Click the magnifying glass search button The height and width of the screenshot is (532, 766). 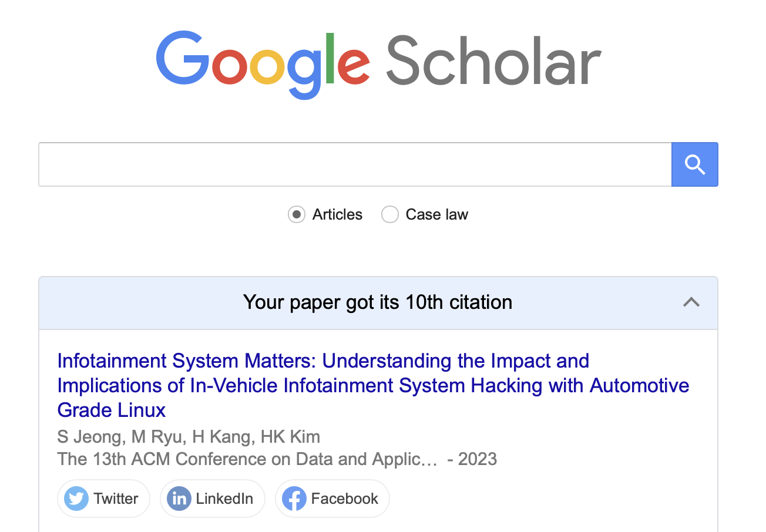tap(694, 164)
